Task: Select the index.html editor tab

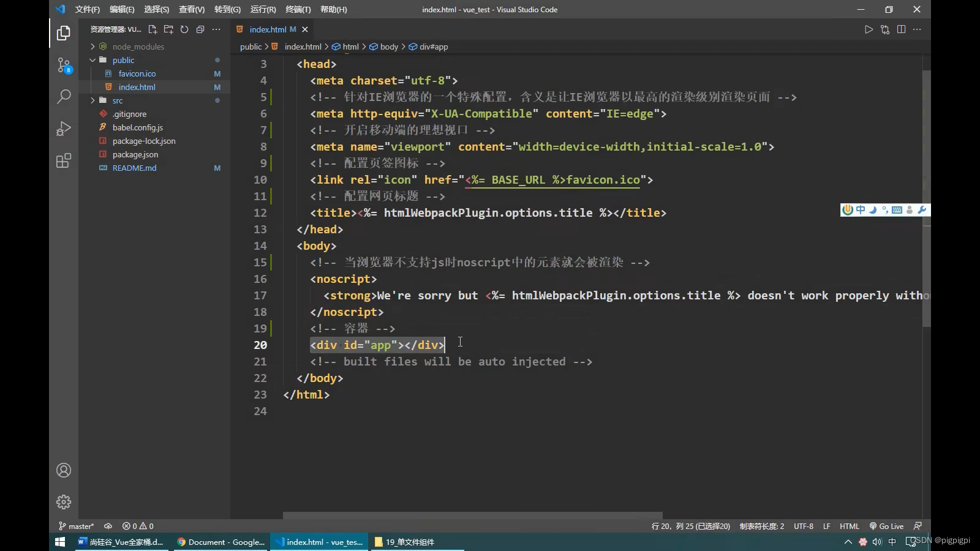Action: pyautogui.click(x=273, y=29)
